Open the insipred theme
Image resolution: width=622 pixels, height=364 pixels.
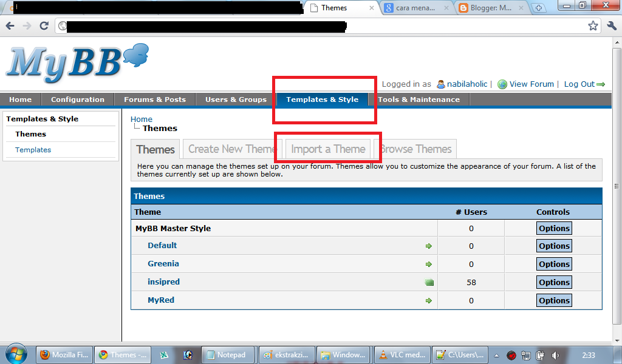tap(163, 281)
